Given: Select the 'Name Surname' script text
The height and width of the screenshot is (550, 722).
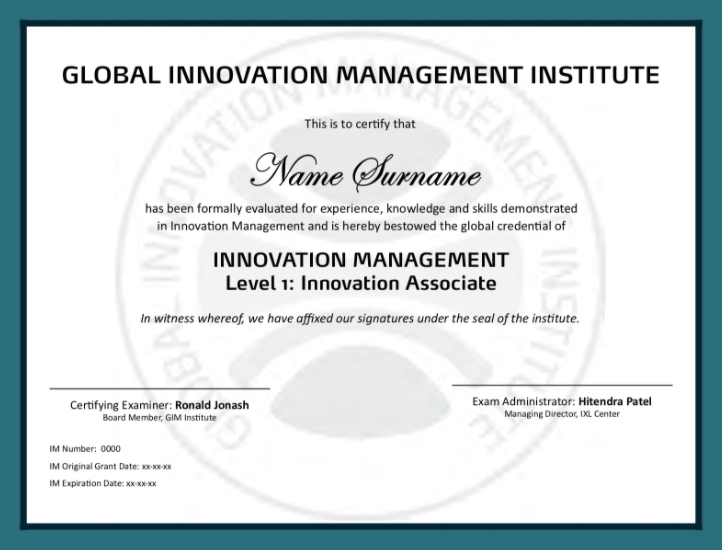Looking at the screenshot, I should coord(366,173).
